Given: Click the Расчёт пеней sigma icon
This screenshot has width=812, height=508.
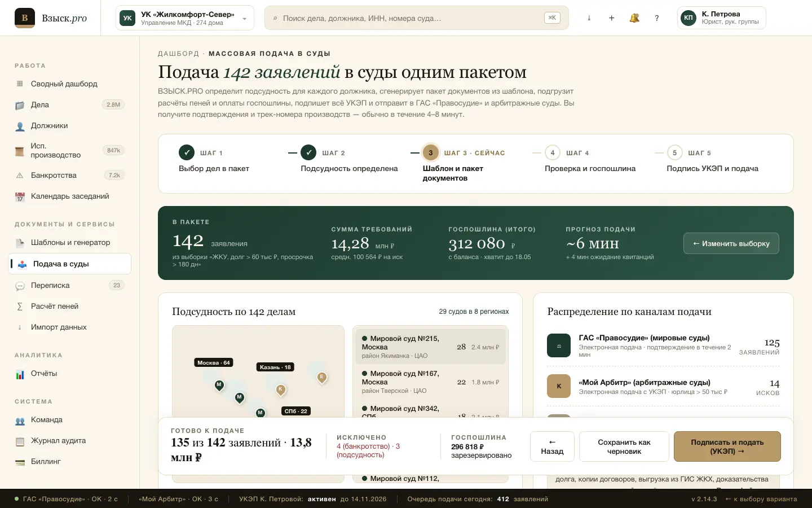Looking at the screenshot, I should tap(20, 306).
